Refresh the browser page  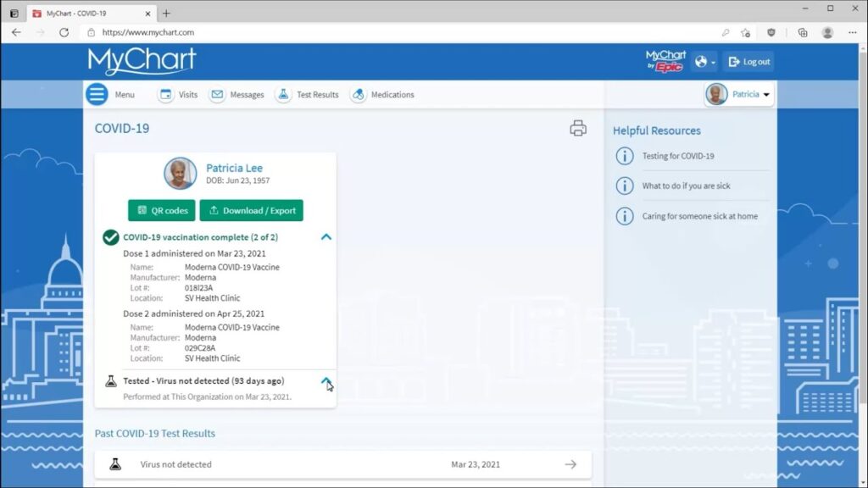[x=64, y=33]
